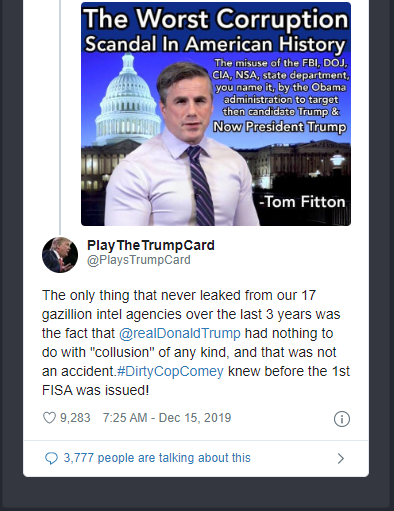Click the speech bubble conversation icon
Screen dimensions: 394x511
51,458
